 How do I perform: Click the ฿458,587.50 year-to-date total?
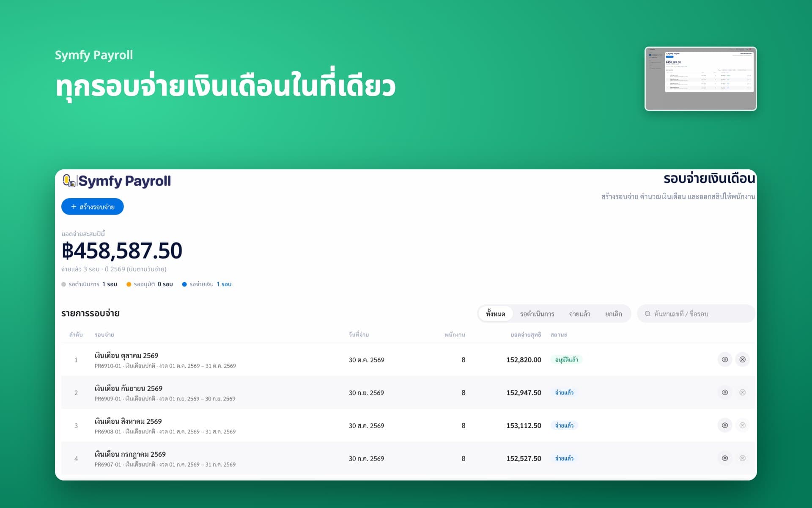[122, 251]
